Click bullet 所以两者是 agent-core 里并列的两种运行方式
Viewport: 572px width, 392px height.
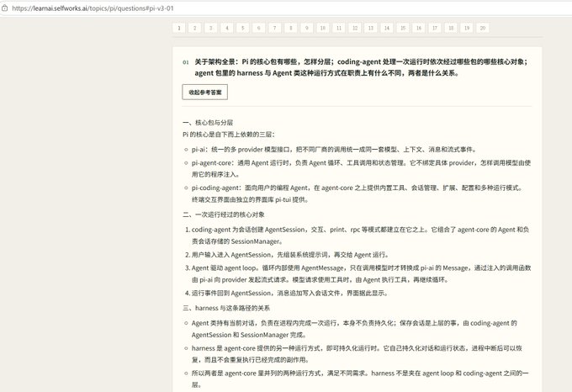click(x=360, y=379)
